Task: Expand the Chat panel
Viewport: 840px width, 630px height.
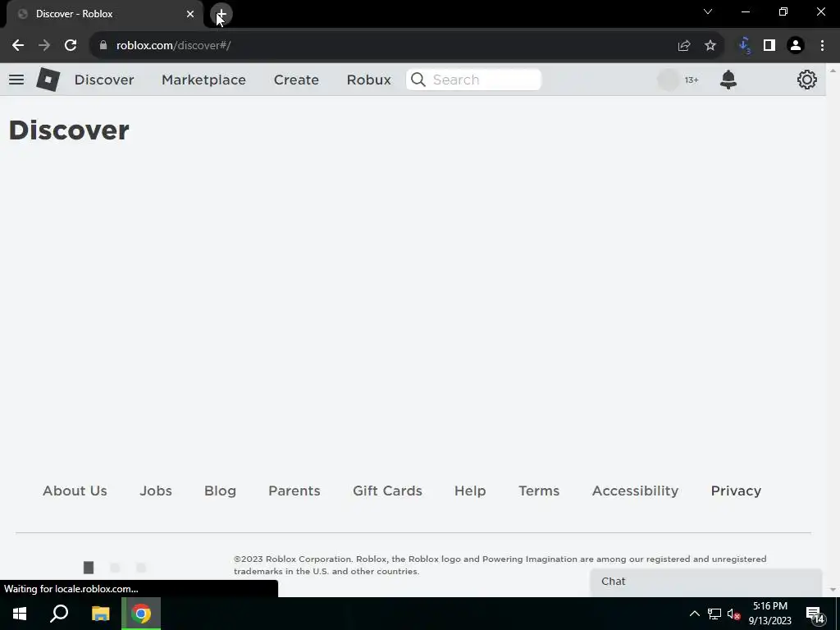Action: coord(706,582)
